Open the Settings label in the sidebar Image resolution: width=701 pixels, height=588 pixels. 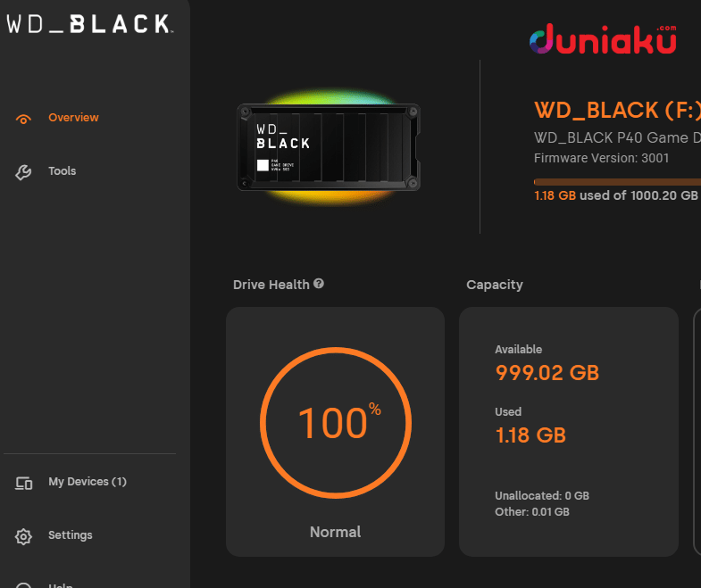click(x=71, y=535)
